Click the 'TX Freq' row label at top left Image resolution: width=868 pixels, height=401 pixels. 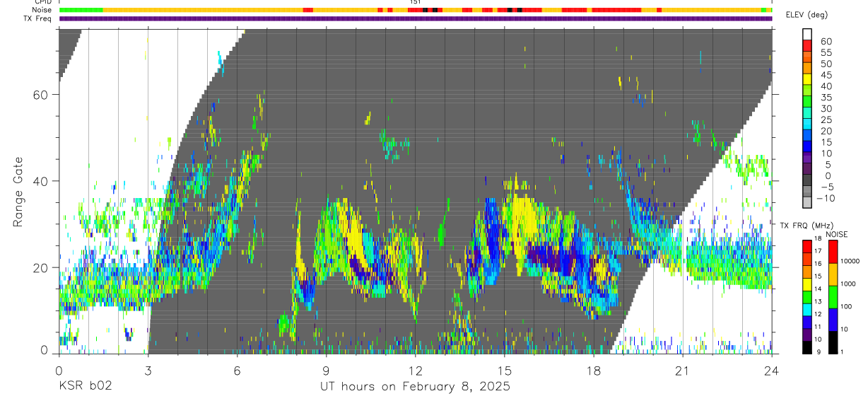point(37,18)
